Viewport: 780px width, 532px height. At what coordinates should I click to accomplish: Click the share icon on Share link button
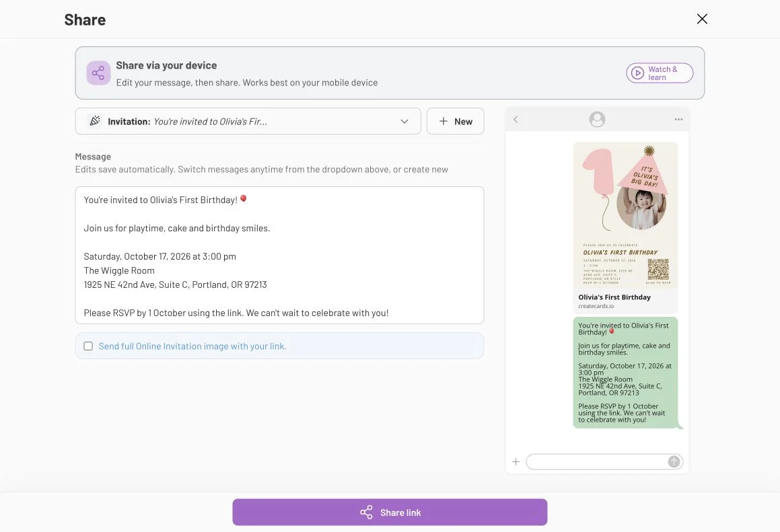click(x=367, y=512)
